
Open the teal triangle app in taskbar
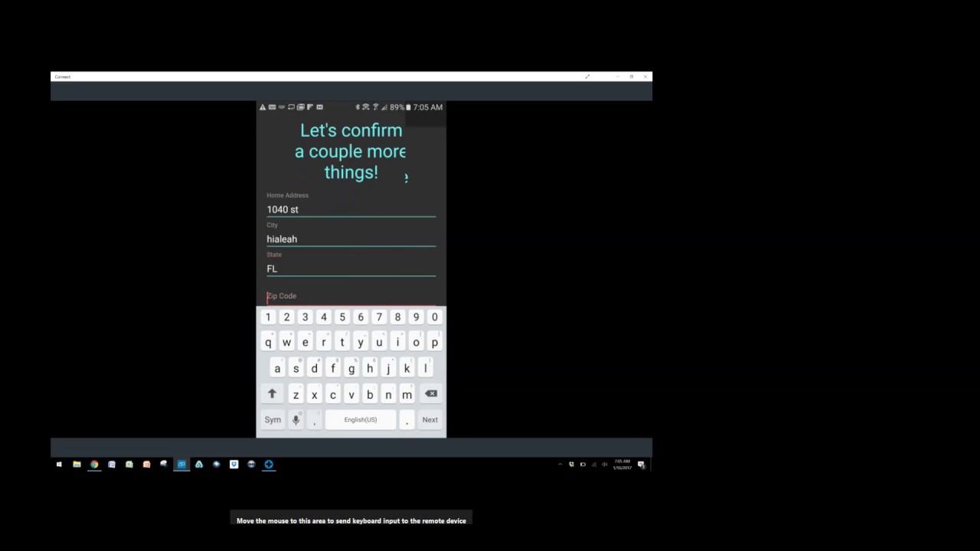199,465
